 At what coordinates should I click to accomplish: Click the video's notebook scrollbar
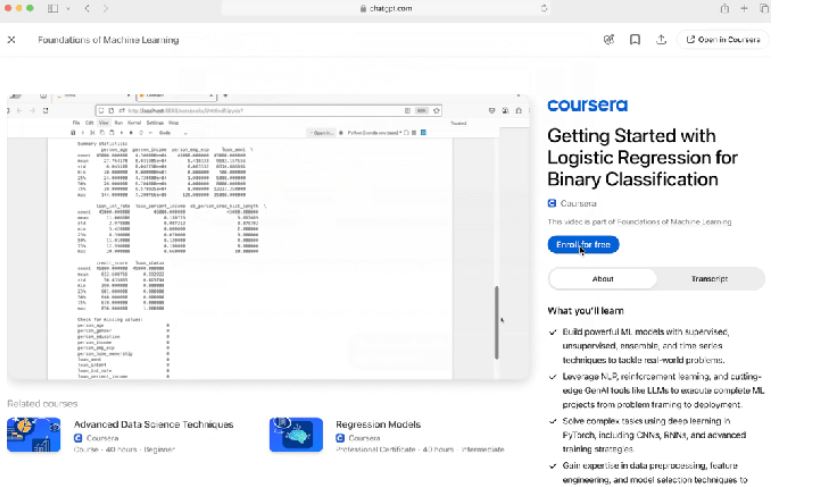496,322
